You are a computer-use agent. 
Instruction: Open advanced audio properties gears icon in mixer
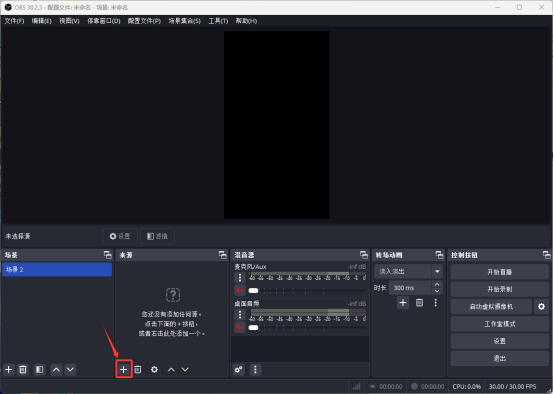pyautogui.click(x=239, y=370)
